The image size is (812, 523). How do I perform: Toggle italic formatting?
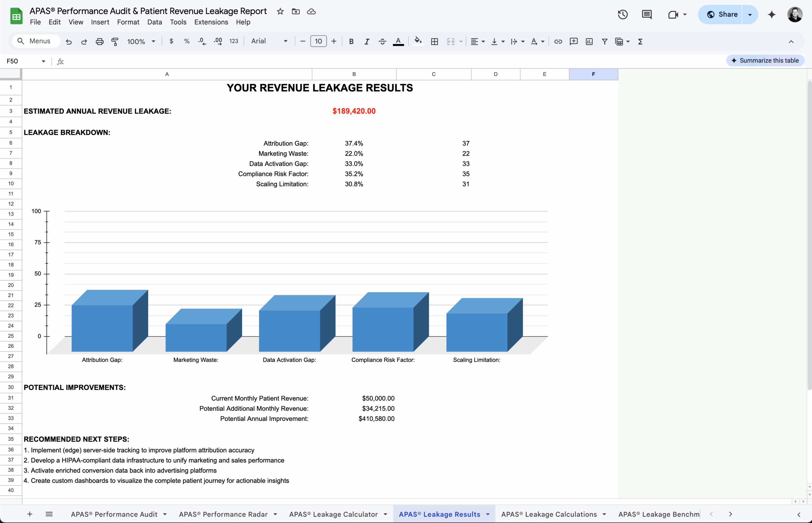[367, 42]
